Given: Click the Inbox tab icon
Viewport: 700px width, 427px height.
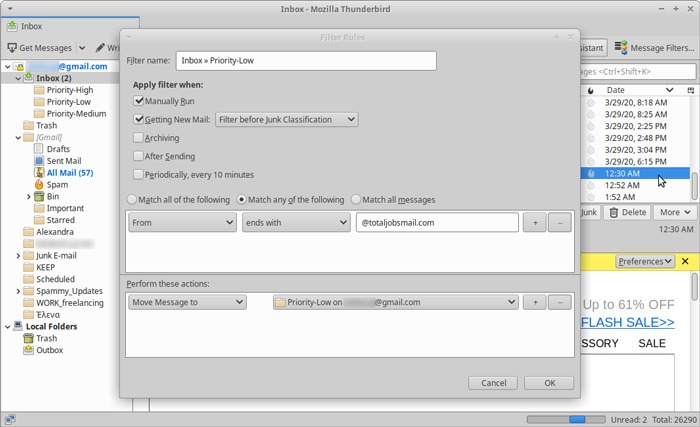Looking at the screenshot, I should tap(12, 26).
